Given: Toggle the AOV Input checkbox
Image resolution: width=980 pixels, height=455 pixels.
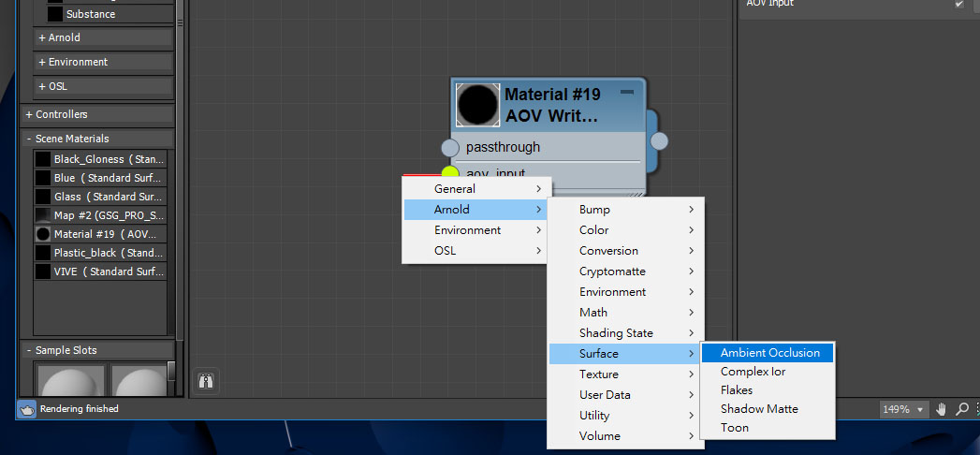Looking at the screenshot, I should click(958, 4).
